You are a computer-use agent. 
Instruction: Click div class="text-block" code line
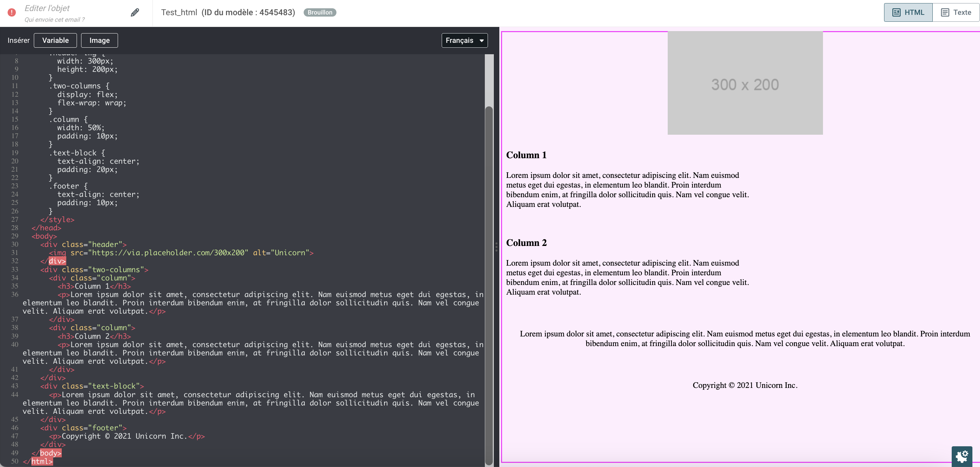[x=92, y=386]
